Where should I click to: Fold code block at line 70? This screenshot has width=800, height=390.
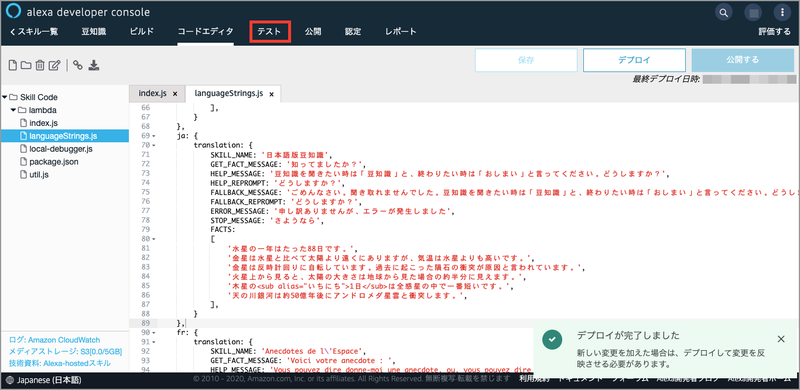coord(154,145)
